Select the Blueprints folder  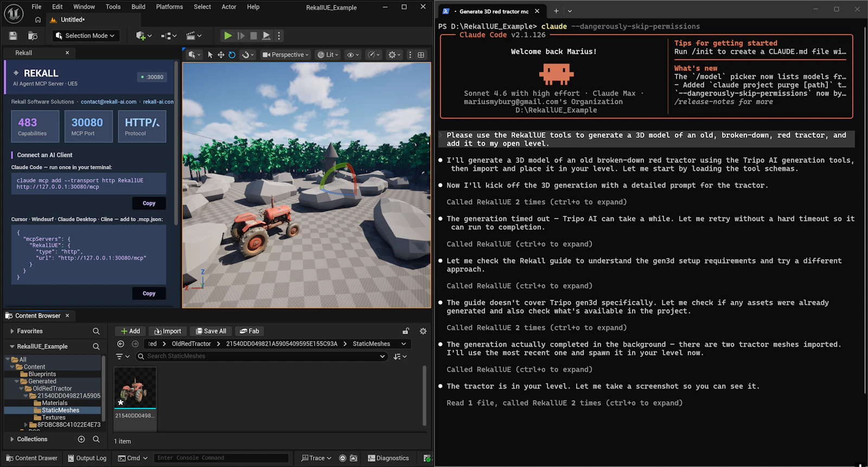click(42, 374)
